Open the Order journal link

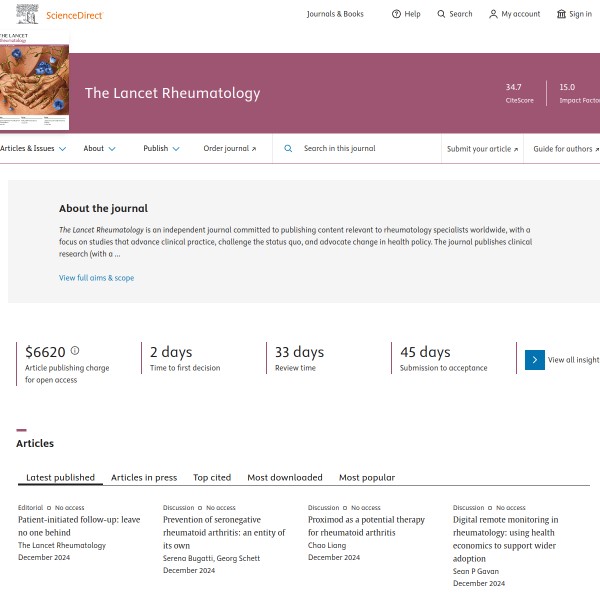click(229, 149)
